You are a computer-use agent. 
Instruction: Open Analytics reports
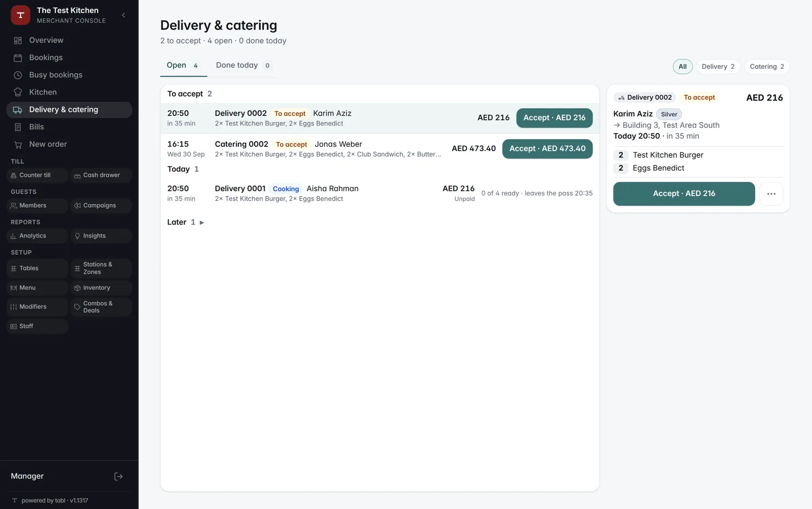tap(37, 236)
